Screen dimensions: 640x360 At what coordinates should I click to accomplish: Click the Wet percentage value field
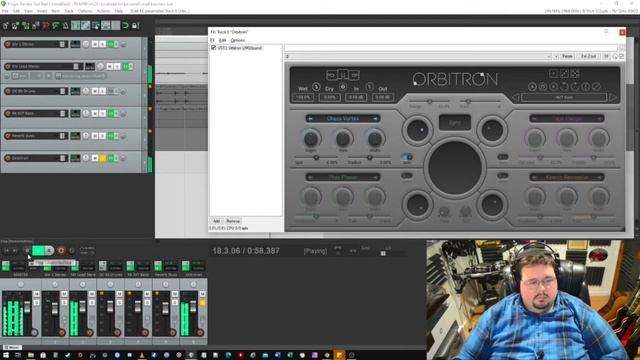(x=303, y=98)
